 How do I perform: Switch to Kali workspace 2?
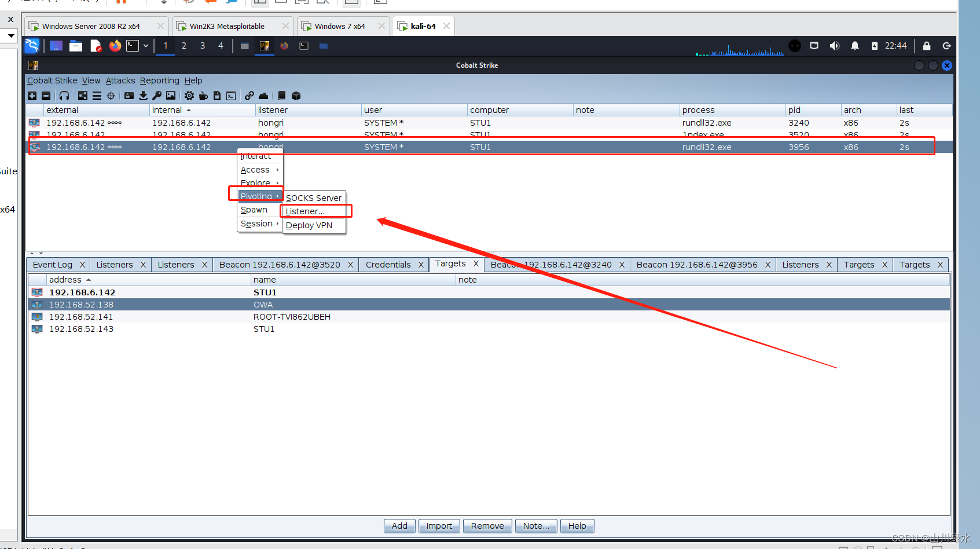click(184, 46)
